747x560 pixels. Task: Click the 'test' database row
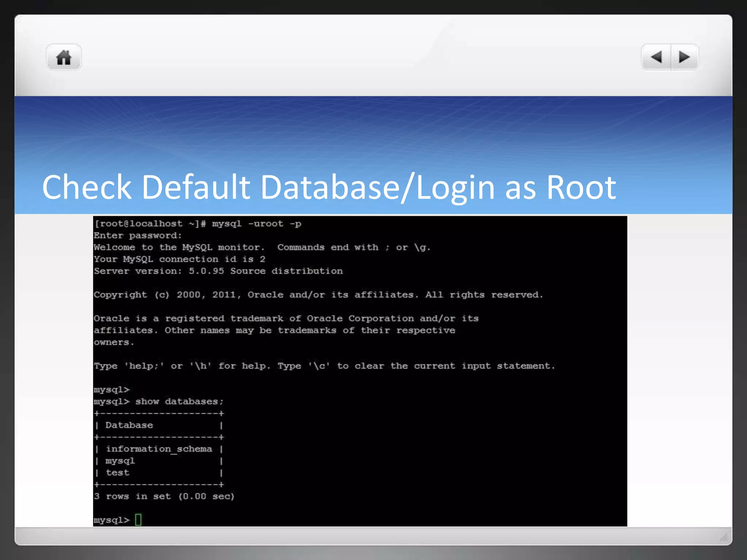tap(159, 472)
